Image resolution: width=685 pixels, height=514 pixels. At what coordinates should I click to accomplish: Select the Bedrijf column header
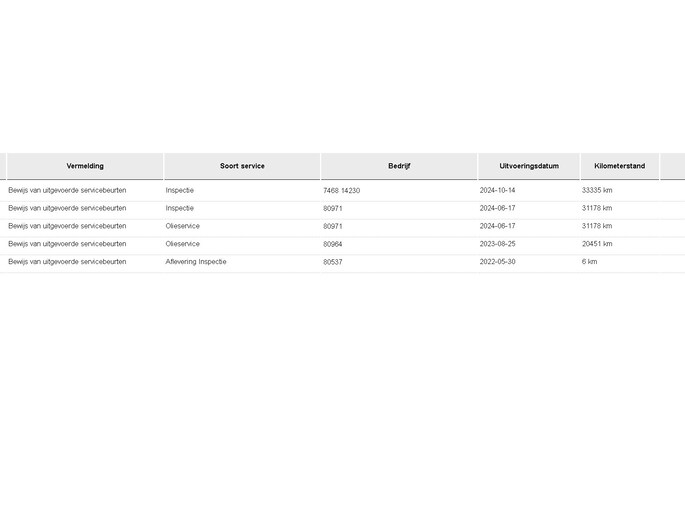coord(399,166)
